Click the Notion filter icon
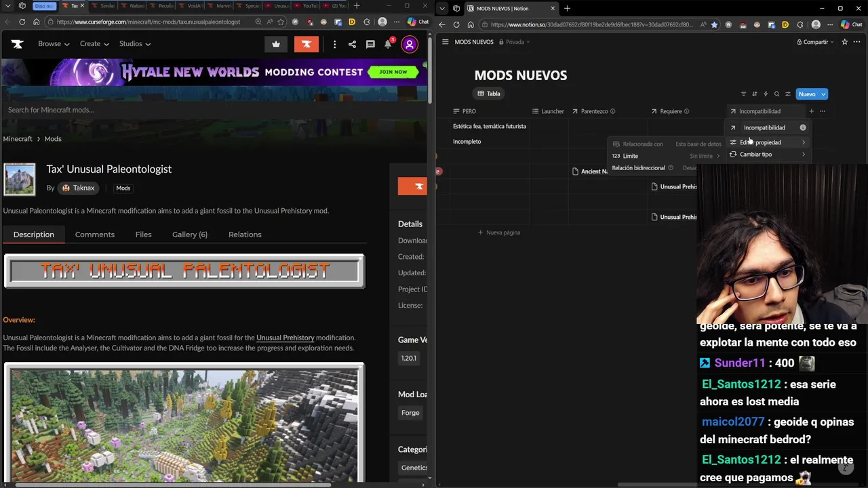 click(x=743, y=94)
